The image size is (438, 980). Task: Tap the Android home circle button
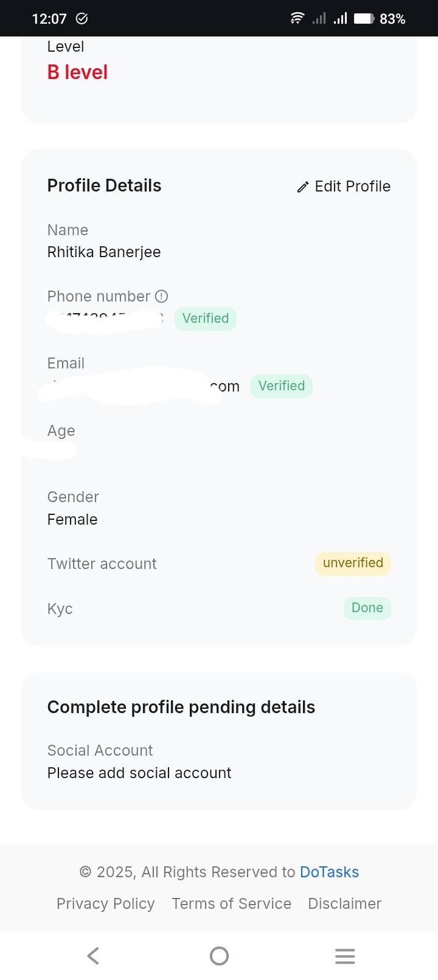click(x=219, y=956)
